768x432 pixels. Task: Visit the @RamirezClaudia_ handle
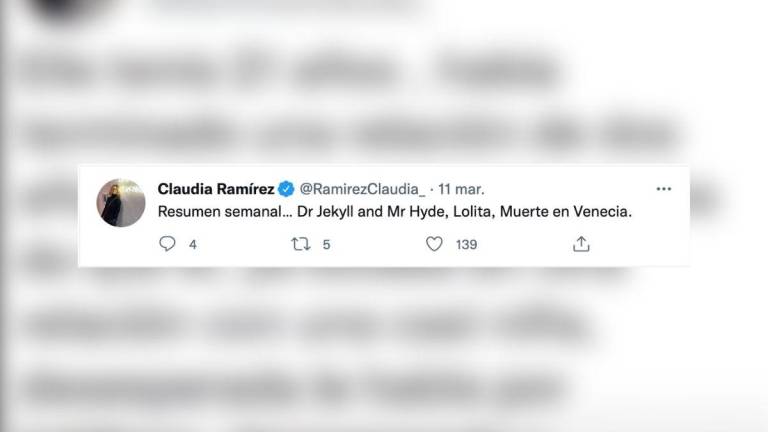(x=362, y=189)
